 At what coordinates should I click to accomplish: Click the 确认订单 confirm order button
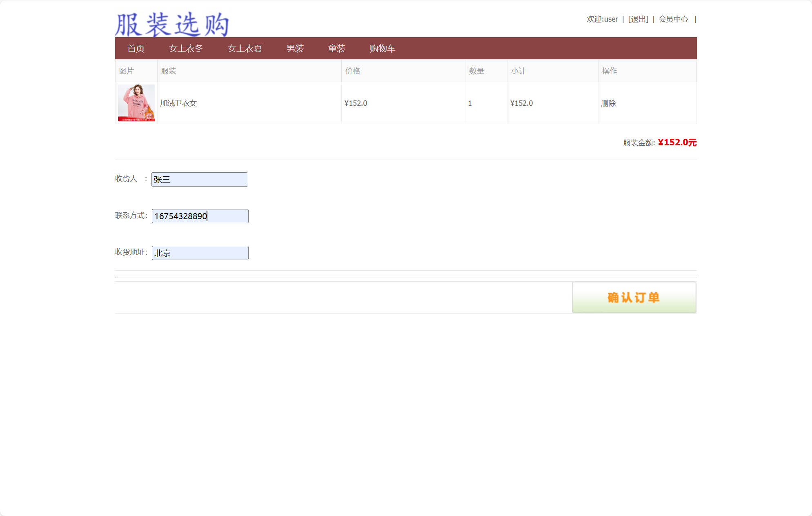(x=633, y=297)
